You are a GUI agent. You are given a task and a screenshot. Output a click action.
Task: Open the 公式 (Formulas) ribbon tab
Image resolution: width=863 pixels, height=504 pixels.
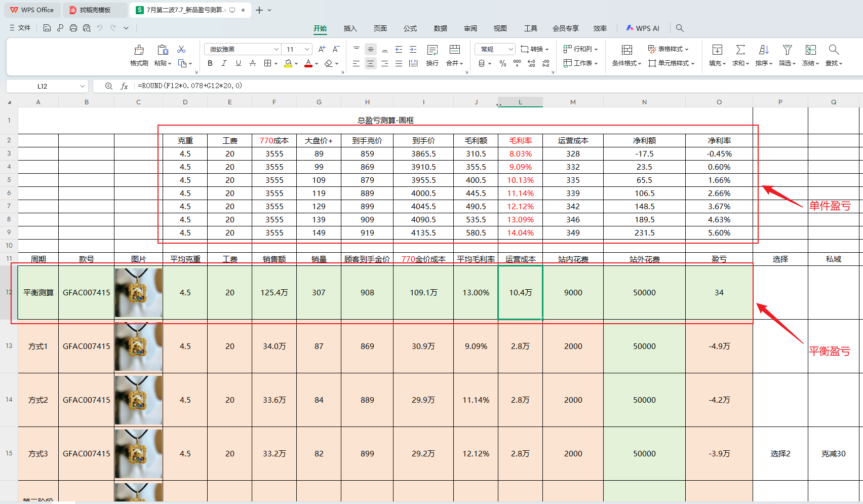tap(410, 28)
